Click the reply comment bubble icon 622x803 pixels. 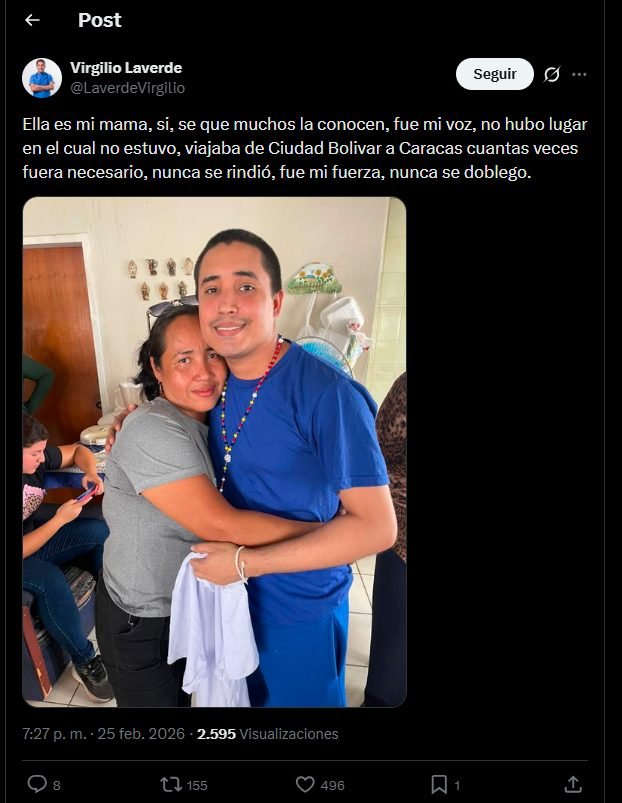(x=37, y=784)
